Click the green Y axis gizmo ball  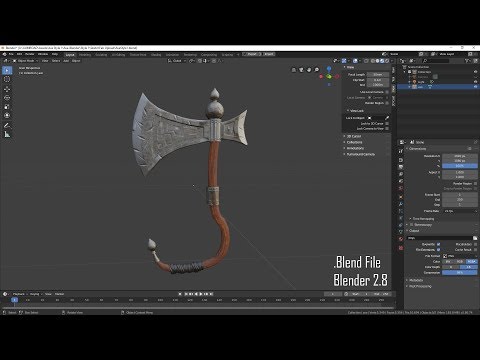(329, 77)
